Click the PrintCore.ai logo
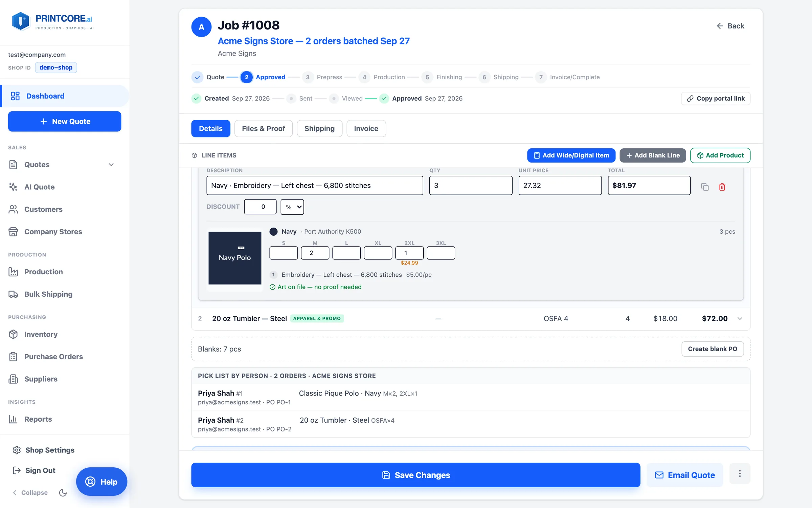812x508 pixels. [x=52, y=22]
